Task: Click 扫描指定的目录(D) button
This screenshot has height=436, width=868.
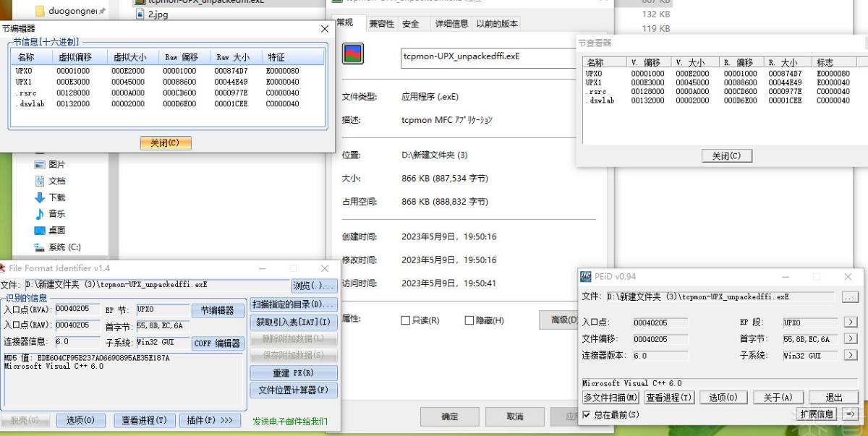Action: pos(294,304)
